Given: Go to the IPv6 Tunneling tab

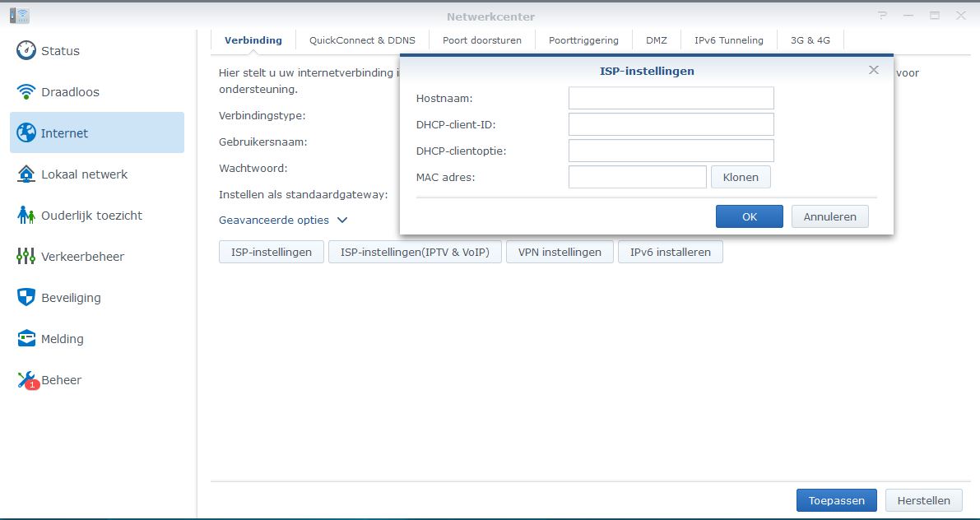Looking at the screenshot, I should (x=728, y=40).
